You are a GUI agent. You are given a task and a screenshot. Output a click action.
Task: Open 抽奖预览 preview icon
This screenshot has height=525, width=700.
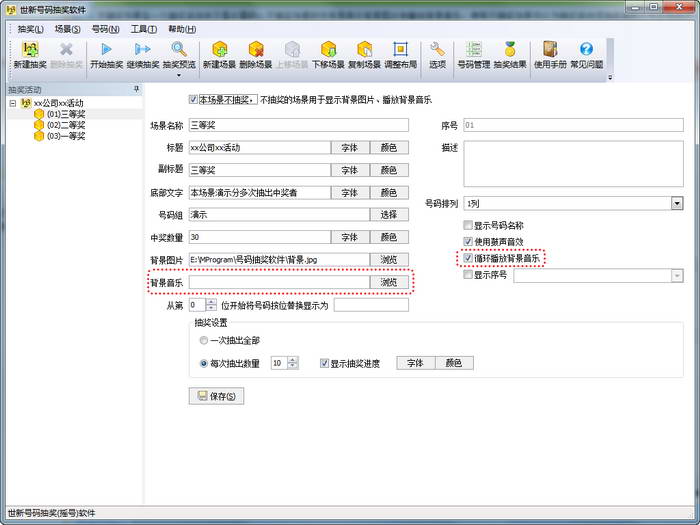[179, 54]
